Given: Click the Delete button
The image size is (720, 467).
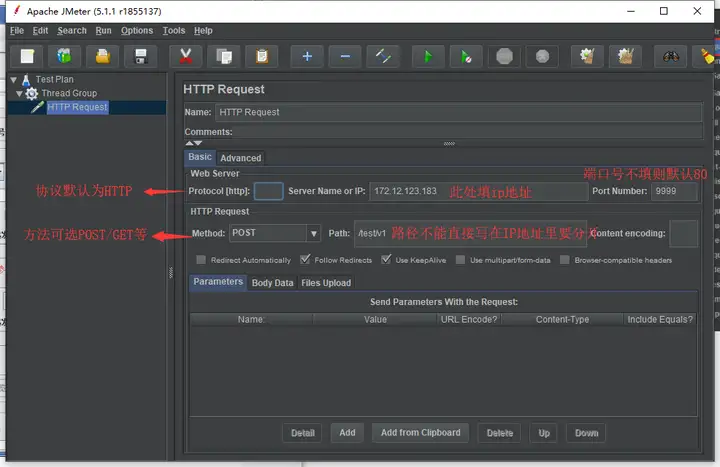Looking at the screenshot, I should (x=500, y=433).
